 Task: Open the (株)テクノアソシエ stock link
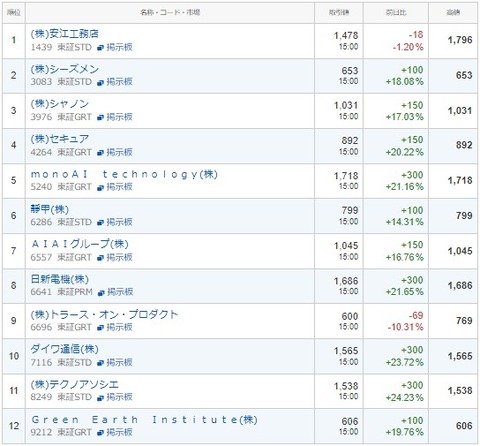pos(75,384)
